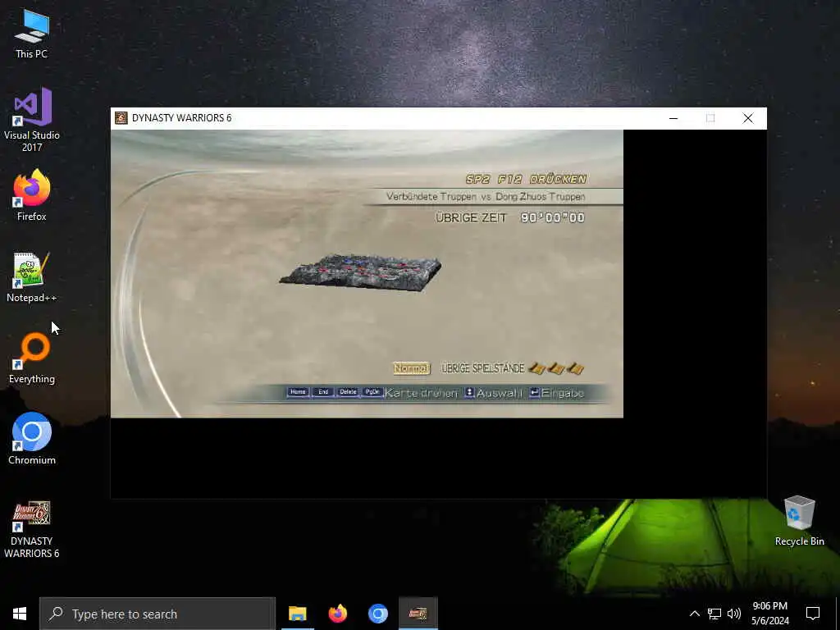Launch DYNASTY WARRIORS 6 desktop shortcut

32,529
